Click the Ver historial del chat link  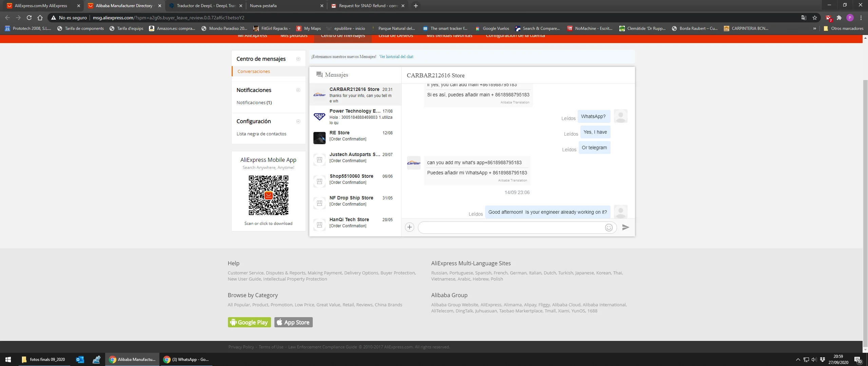tap(396, 57)
